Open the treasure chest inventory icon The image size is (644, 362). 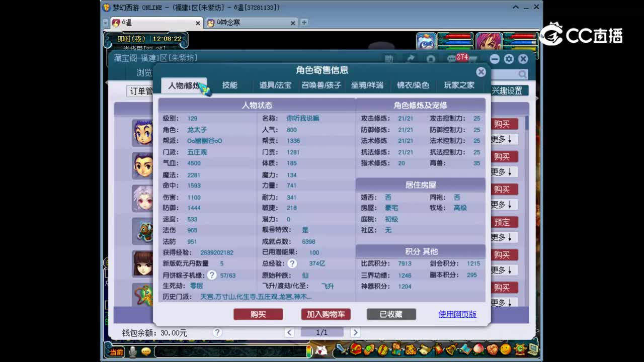click(x=356, y=348)
